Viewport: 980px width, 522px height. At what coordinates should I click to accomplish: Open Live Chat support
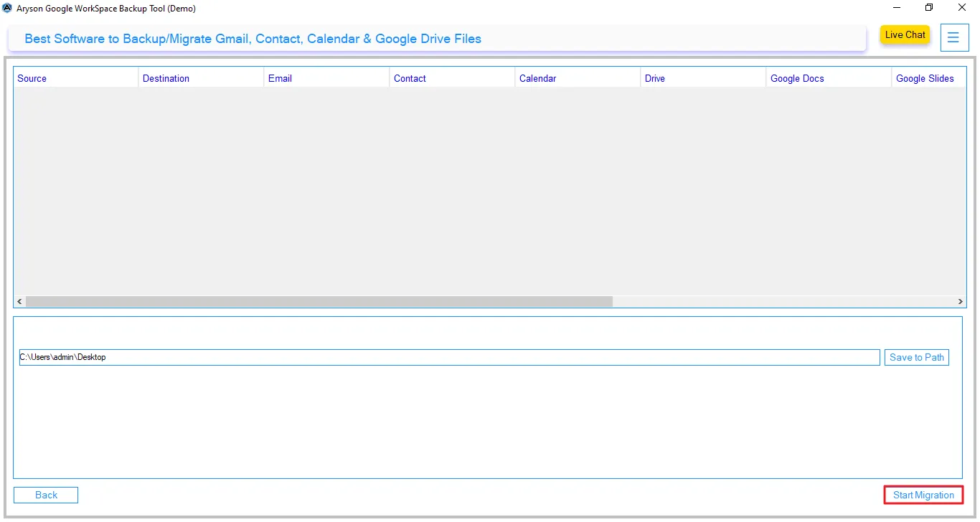coord(904,34)
